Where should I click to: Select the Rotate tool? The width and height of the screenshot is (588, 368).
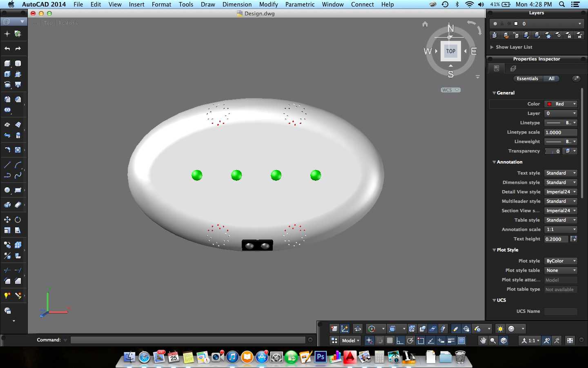click(18, 220)
